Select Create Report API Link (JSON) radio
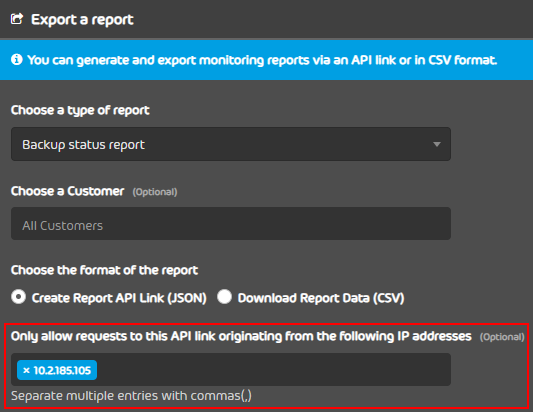The height and width of the screenshot is (412, 533). [x=18, y=297]
